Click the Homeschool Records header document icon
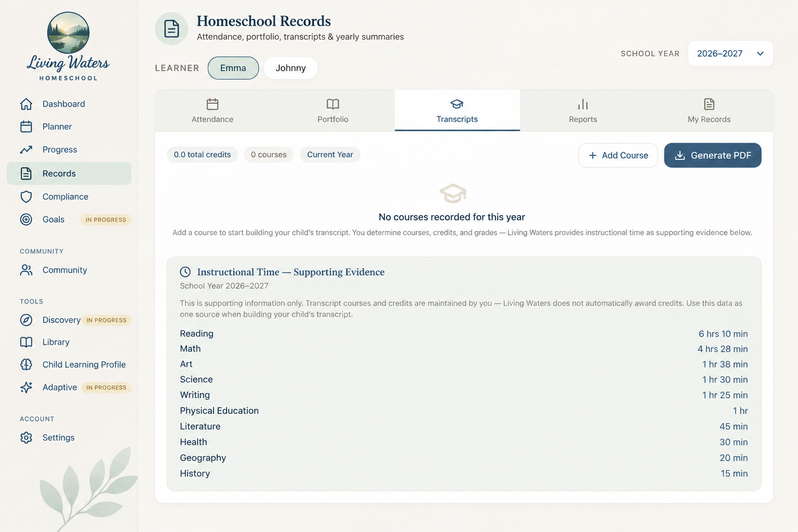798x532 pixels. point(171,29)
